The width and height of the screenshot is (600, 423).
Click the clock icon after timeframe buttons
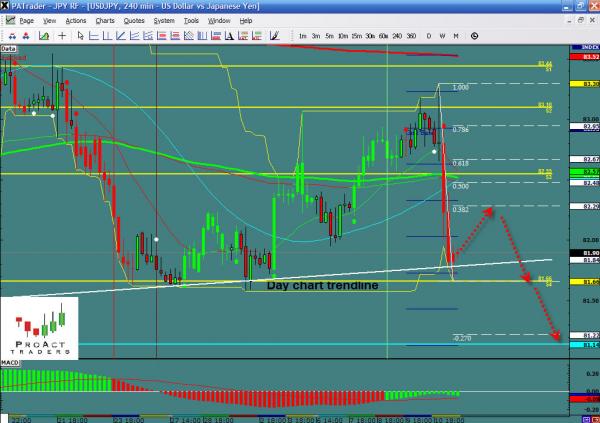[x=472, y=35]
